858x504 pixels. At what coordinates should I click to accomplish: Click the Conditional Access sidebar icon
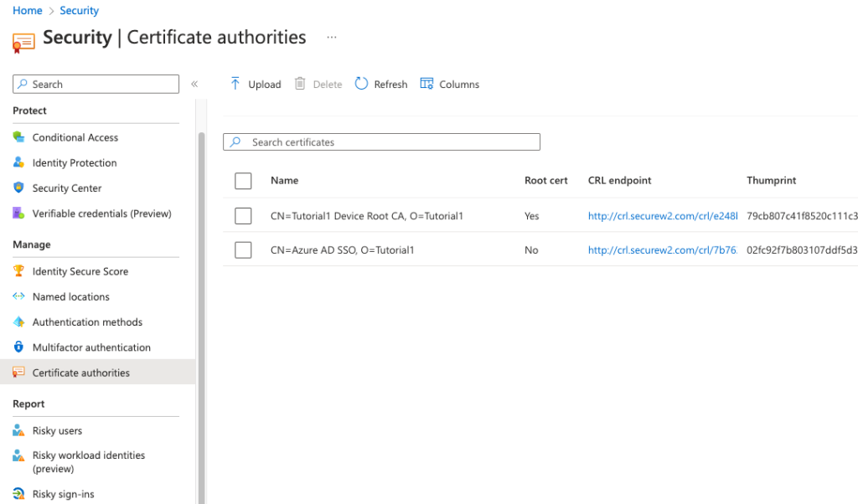[18, 137]
